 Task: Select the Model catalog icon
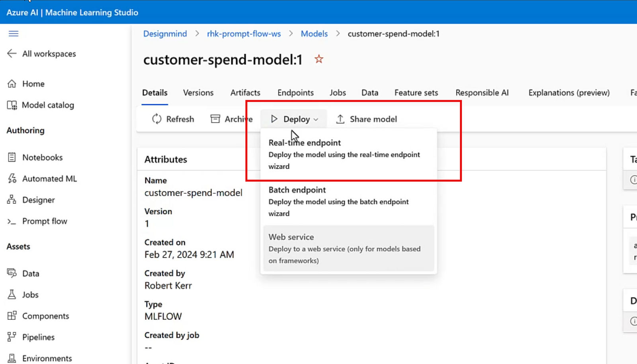point(48,105)
